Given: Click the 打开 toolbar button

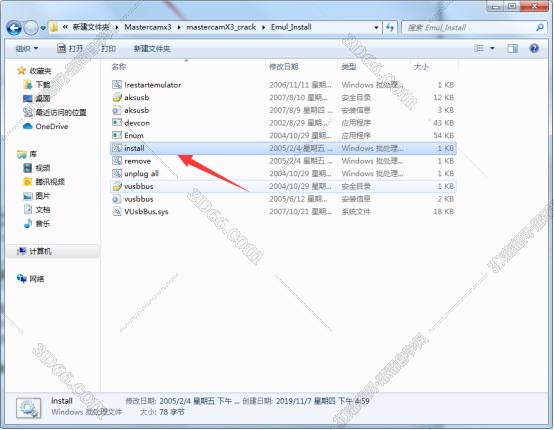Looking at the screenshot, I should (x=70, y=48).
